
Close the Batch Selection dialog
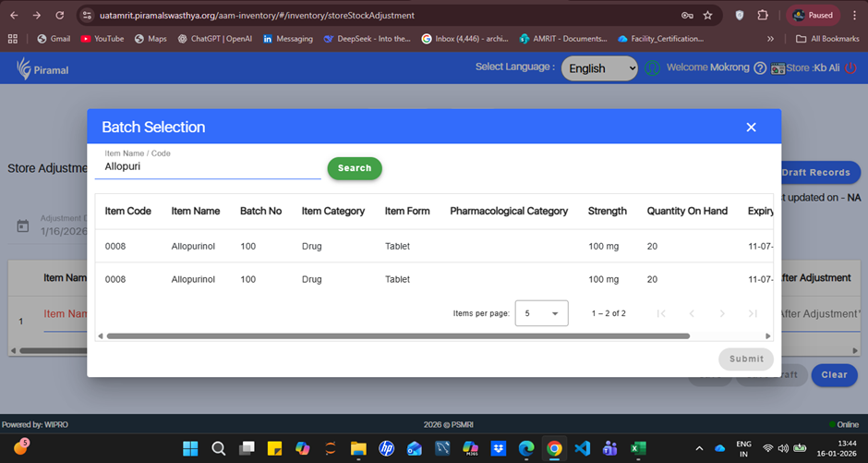[x=751, y=128]
